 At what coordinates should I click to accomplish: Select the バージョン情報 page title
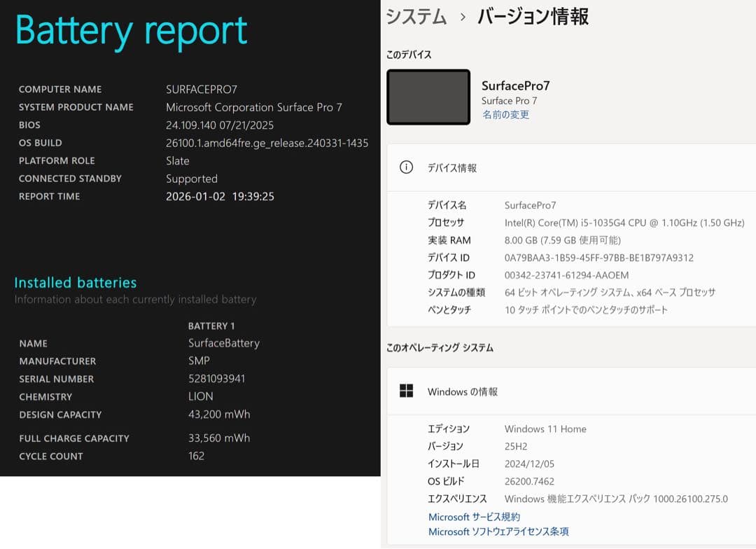[533, 17]
